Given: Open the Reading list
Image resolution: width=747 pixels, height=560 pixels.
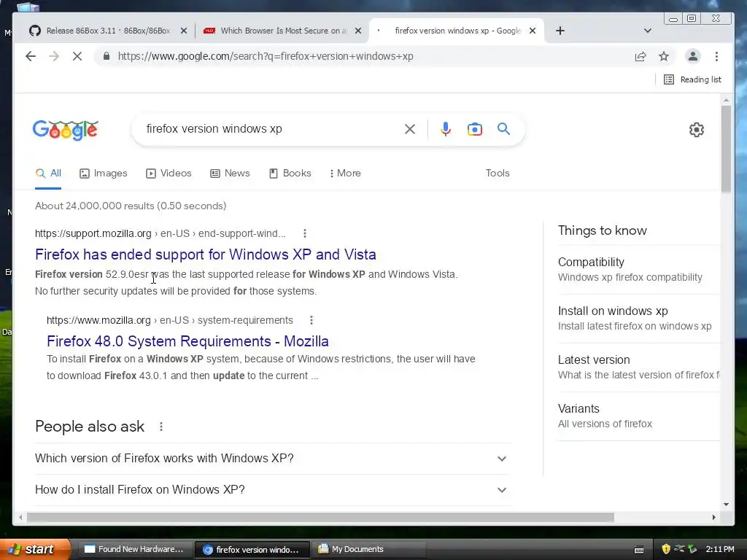Looking at the screenshot, I should point(693,79).
